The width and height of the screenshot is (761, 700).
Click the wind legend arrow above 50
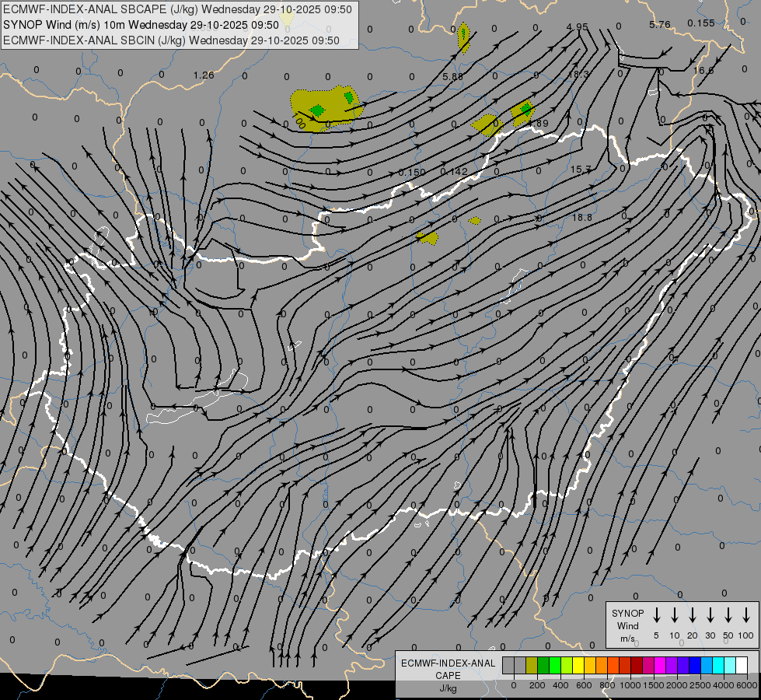click(x=728, y=615)
